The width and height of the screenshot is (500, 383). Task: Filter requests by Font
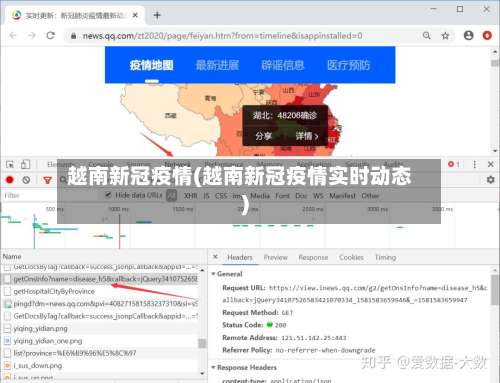282,196
